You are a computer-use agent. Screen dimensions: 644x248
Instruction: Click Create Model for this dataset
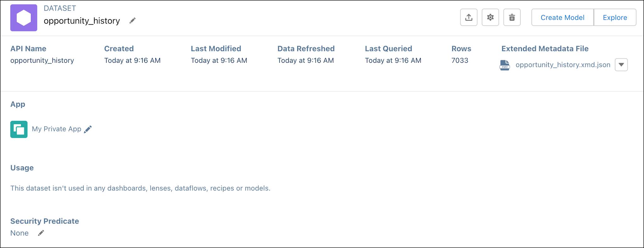[x=562, y=18]
